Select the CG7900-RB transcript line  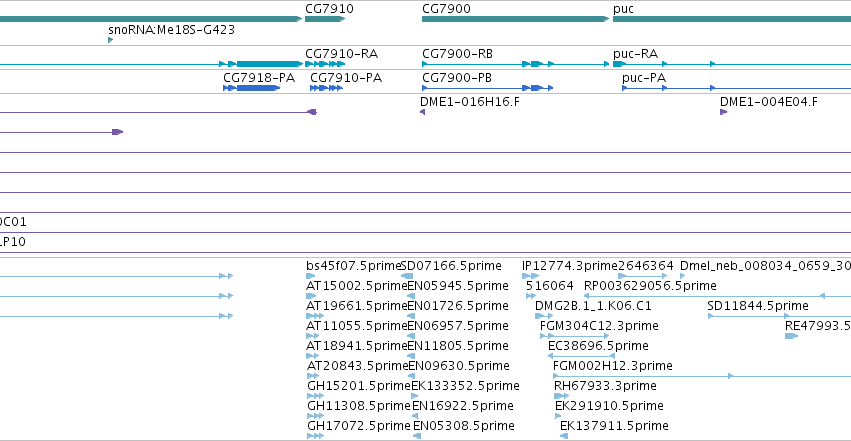pyautogui.click(x=515, y=64)
